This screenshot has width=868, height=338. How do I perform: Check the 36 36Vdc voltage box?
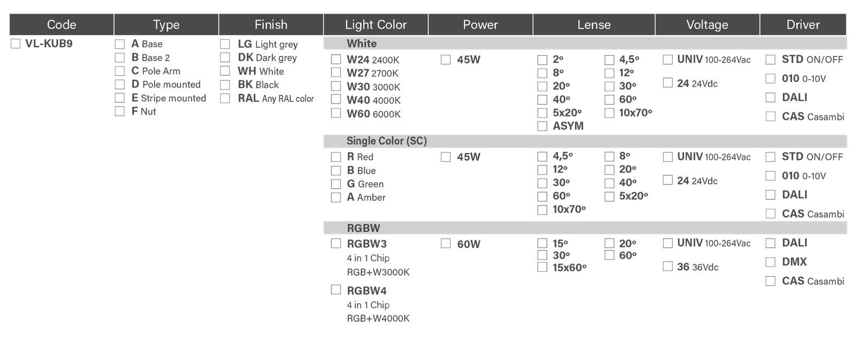click(668, 266)
